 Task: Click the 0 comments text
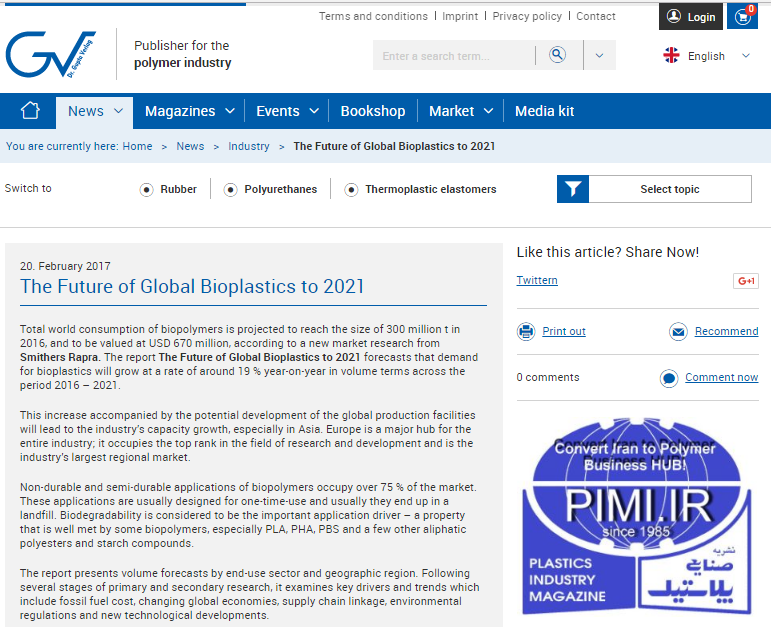[x=548, y=377]
